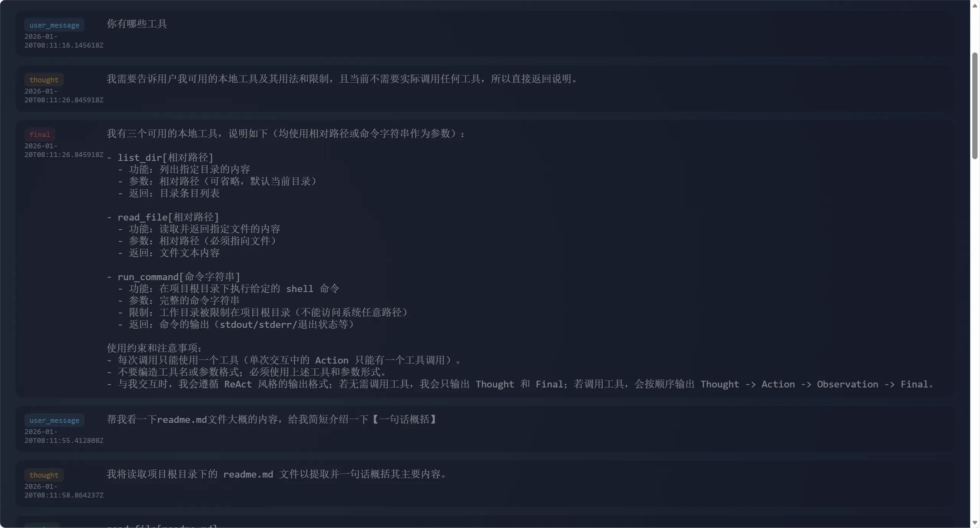Click the message asking about readme.md

(272, 419)
